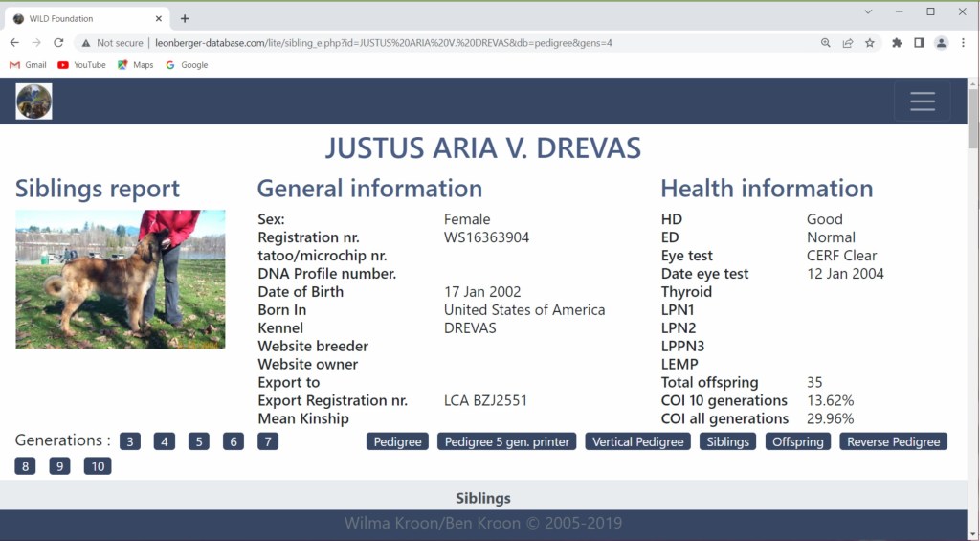
Task: Open the tab search chevron
Action: tap(868, 11)
